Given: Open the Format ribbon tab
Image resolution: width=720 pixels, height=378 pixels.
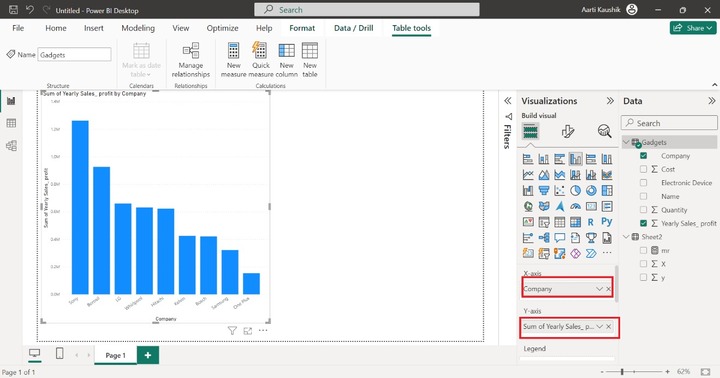Looking at the screenshot, I should tap(302, 28).
